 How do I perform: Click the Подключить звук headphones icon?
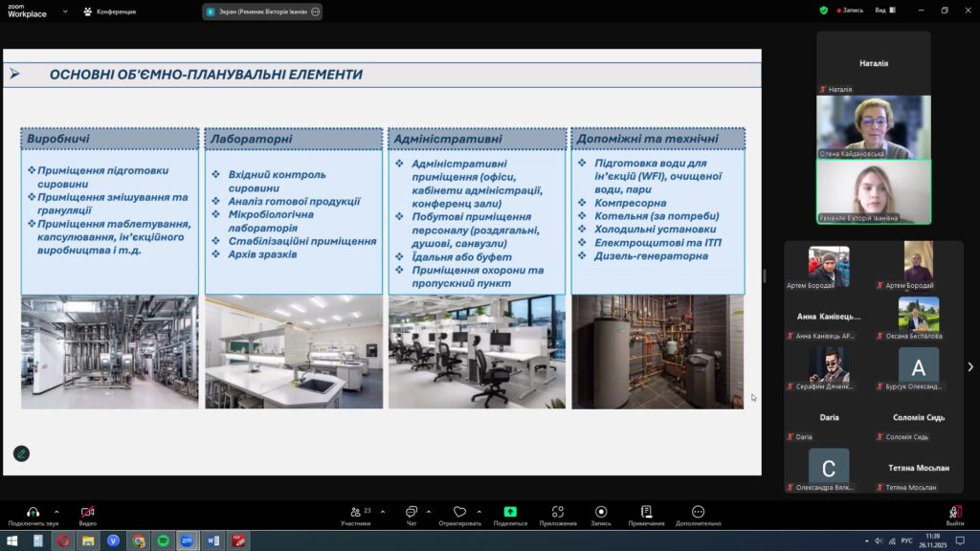point(33,512)
